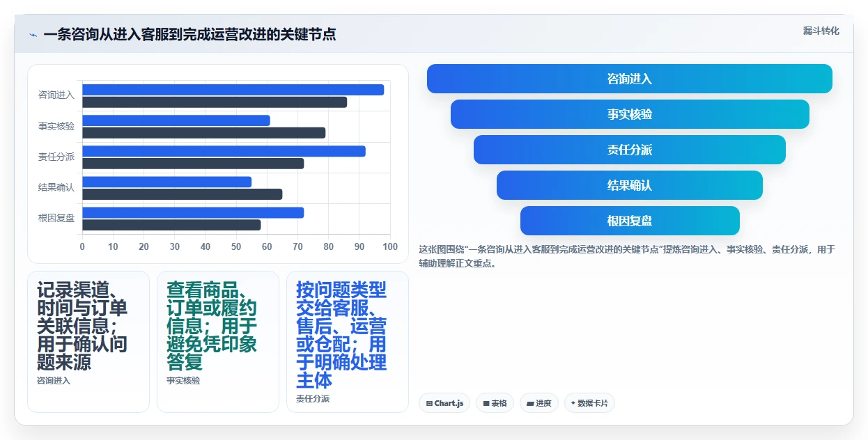Viewport: 868px width, 440px height.
Task: Click the blue bar for 责任分派
Action: tap(224, 151)
